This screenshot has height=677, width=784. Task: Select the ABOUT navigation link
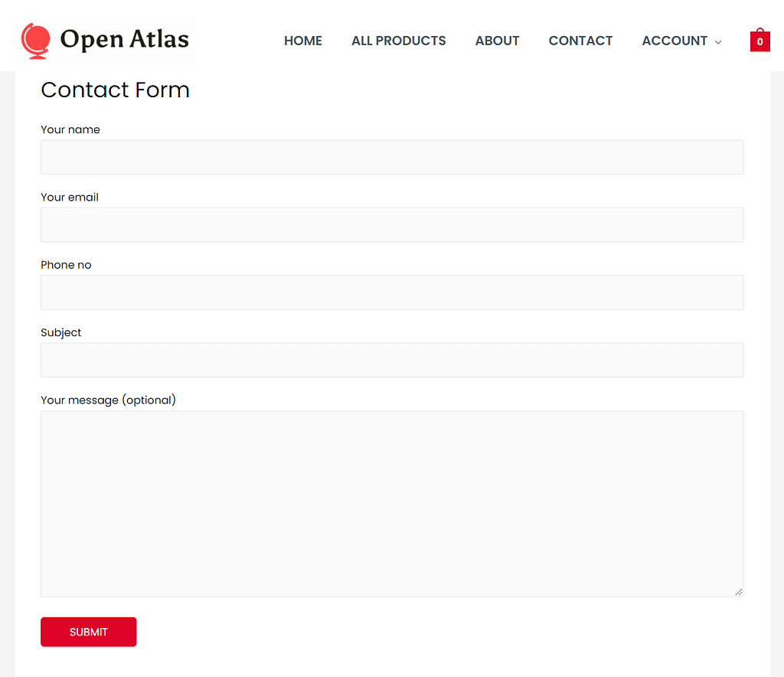[497, 41]
